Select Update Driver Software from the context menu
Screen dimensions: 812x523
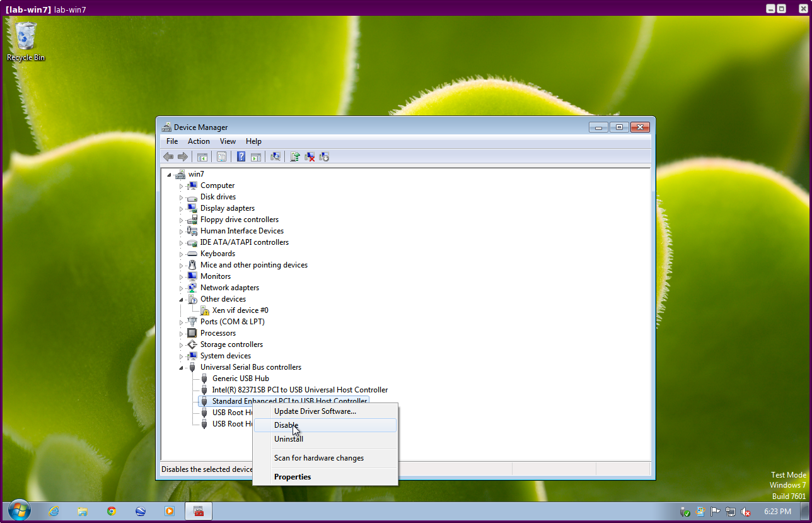tap(315, 411)
